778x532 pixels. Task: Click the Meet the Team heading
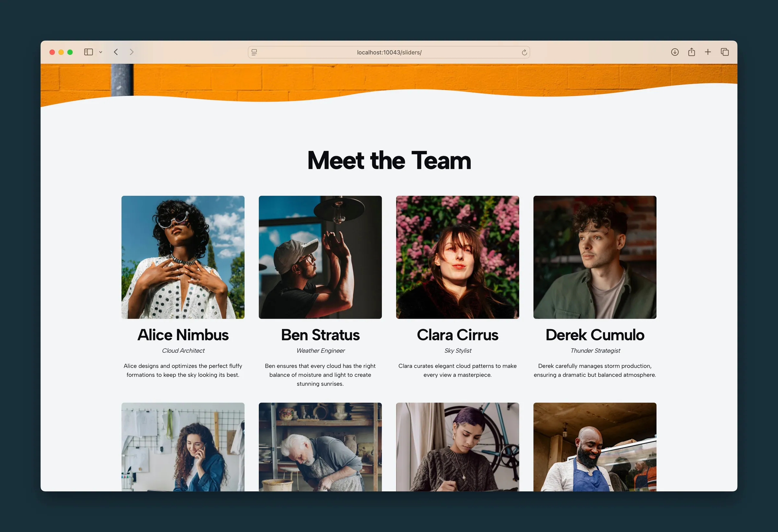[389, 160]
